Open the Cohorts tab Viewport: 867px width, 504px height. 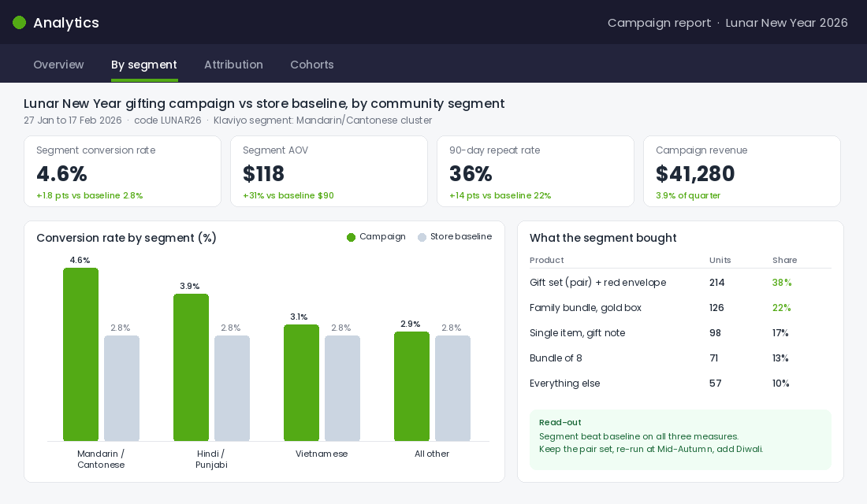tap(312, 65)
